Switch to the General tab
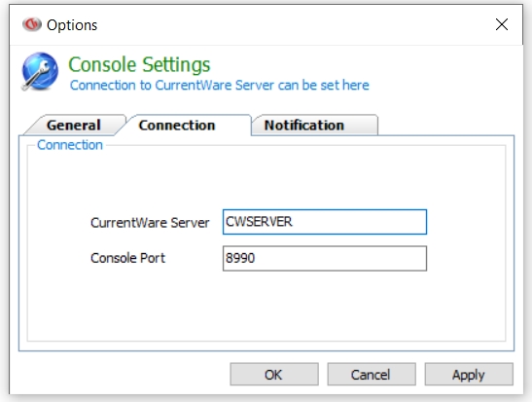 pos(74,126)
